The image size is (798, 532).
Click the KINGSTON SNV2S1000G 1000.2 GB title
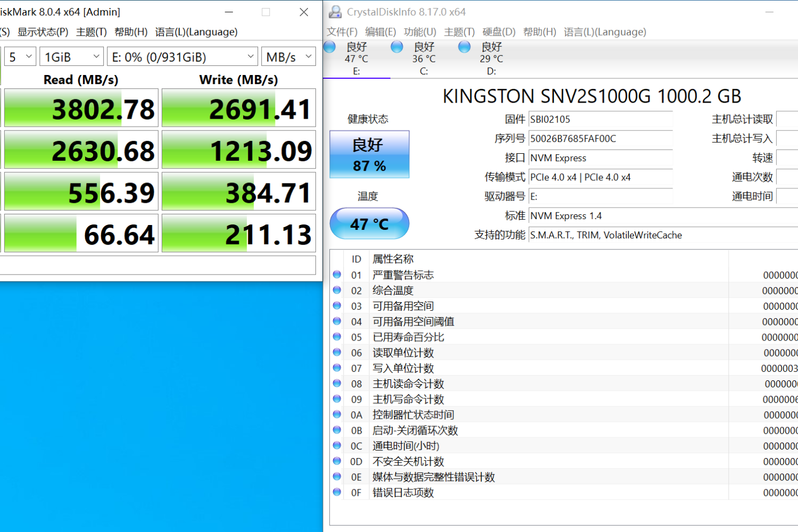pyautogui.click(x=592, y=96)
